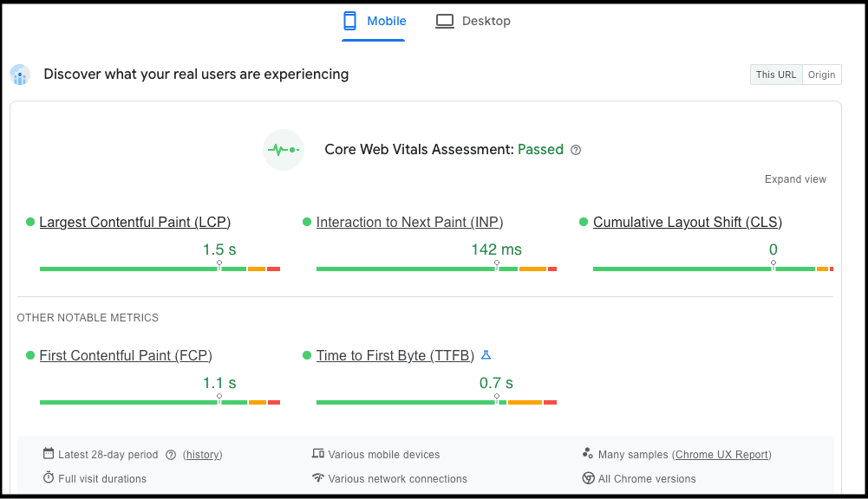This screenshot has width=868, height=499.
Task: Open the history link
Action: tap(202, 455)
